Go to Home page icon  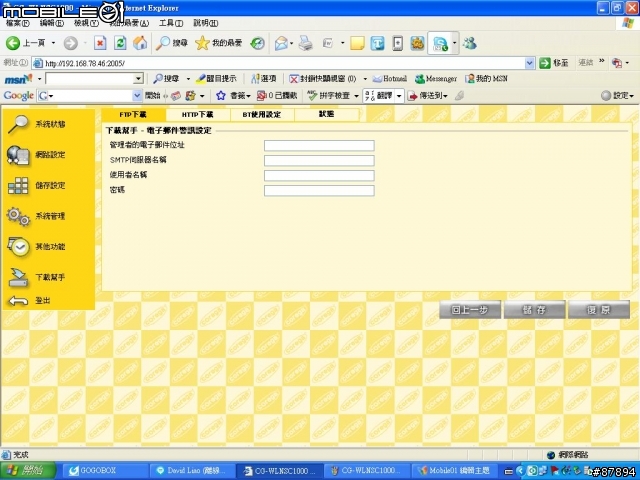tap(140, 43)
